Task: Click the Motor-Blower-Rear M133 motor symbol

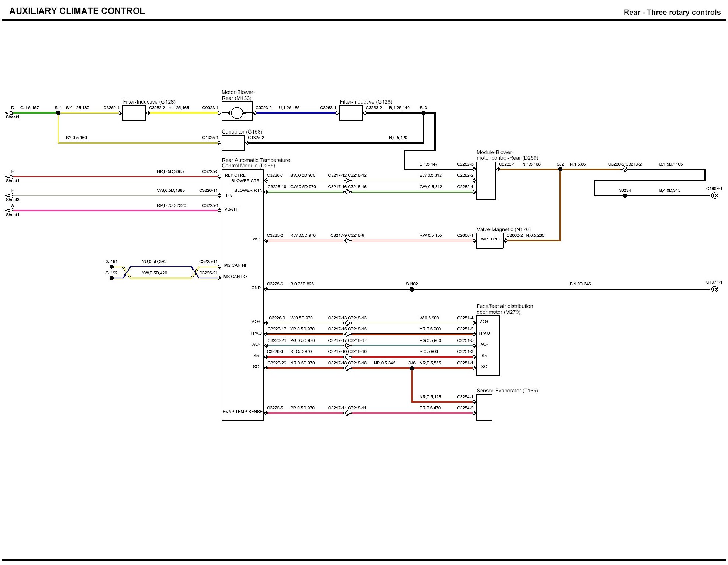Action: tap(237, 113)
